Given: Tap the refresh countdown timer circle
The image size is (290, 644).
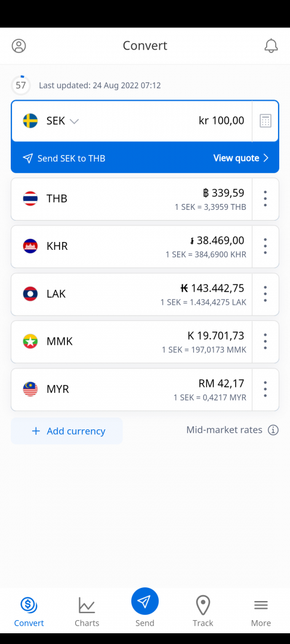Looking at the screenshot, I should pyautogui.click(x=20, y=85).
